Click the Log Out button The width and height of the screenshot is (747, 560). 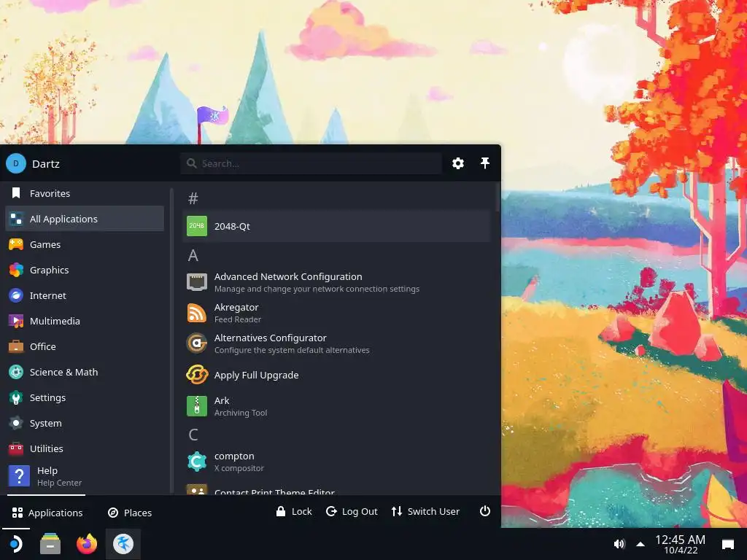[352, 511]
